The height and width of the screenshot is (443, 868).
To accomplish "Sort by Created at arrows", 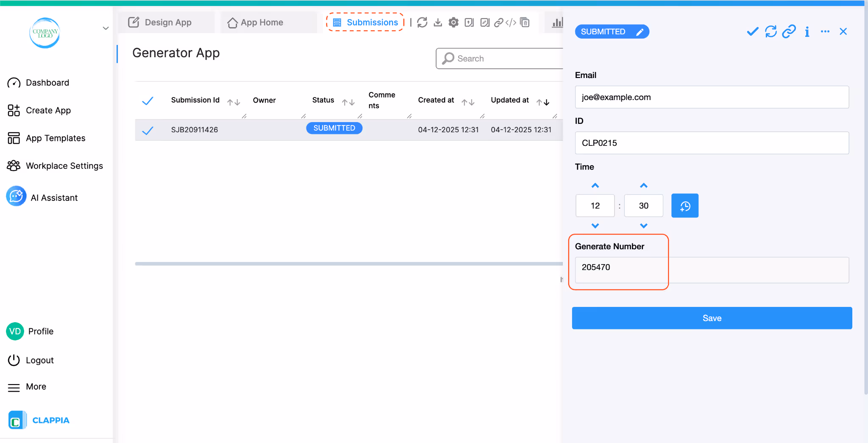I will 468,102.
